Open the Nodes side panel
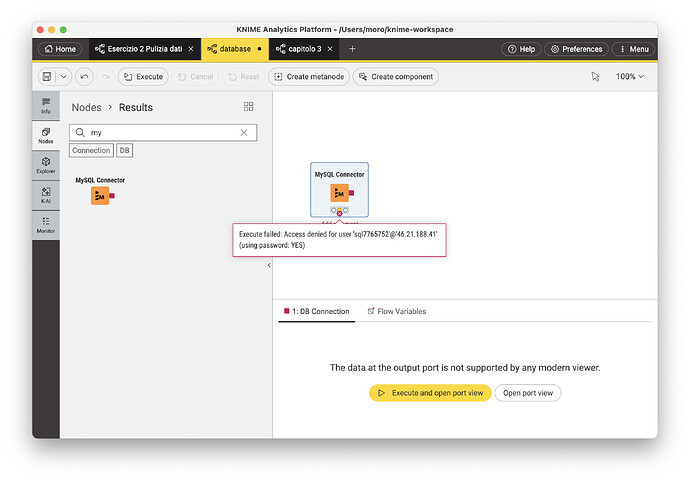 [x=46, y=136]
